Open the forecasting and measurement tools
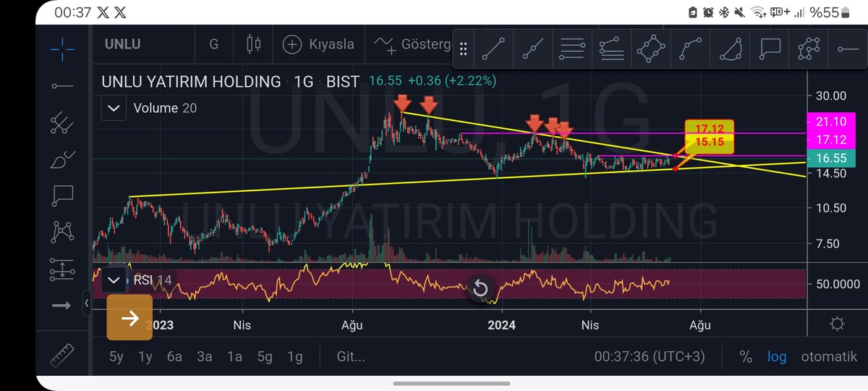Screen dimensions: 868x391 62,269
